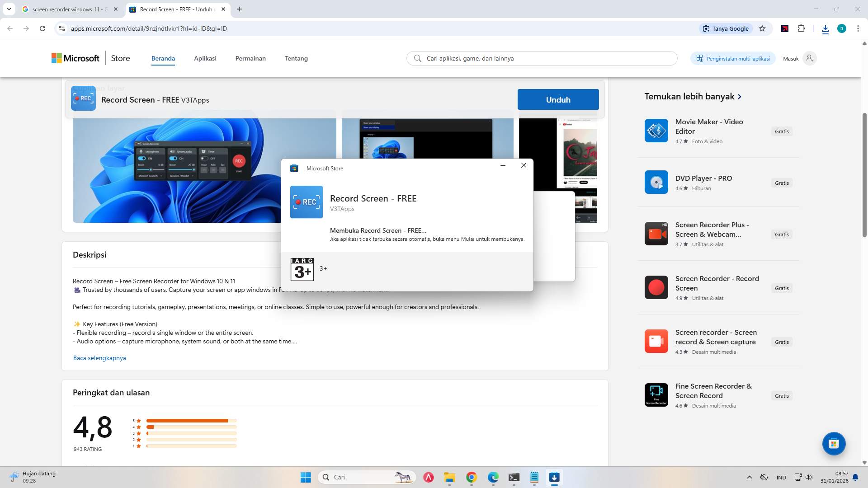
Task: Click the Unduh download button
Action: tap(558, 99)
